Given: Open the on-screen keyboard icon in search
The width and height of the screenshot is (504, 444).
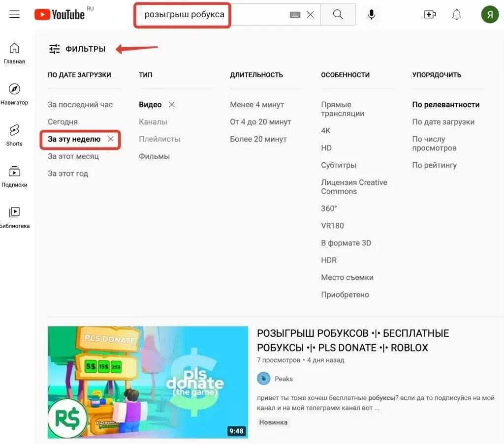Looking at the screenshot, I should point(295,14).
